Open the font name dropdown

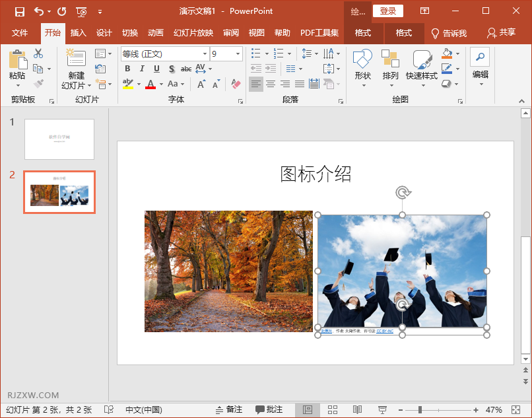click(204, 53)
